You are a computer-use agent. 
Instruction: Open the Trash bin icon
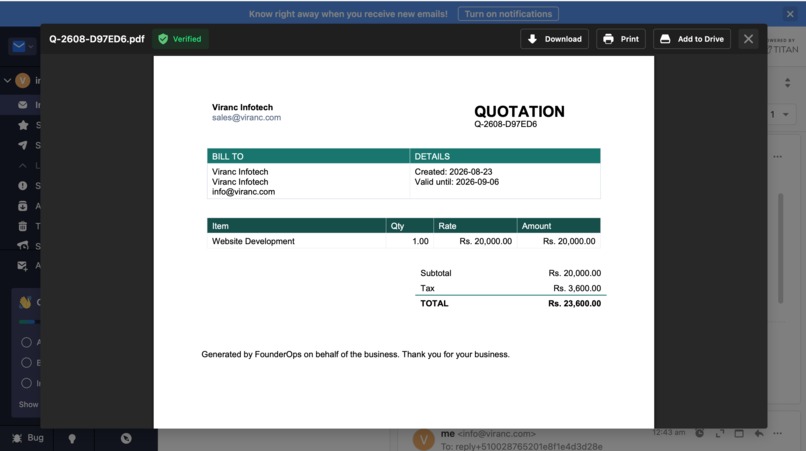pyautogui.click(x=23, y=226)
